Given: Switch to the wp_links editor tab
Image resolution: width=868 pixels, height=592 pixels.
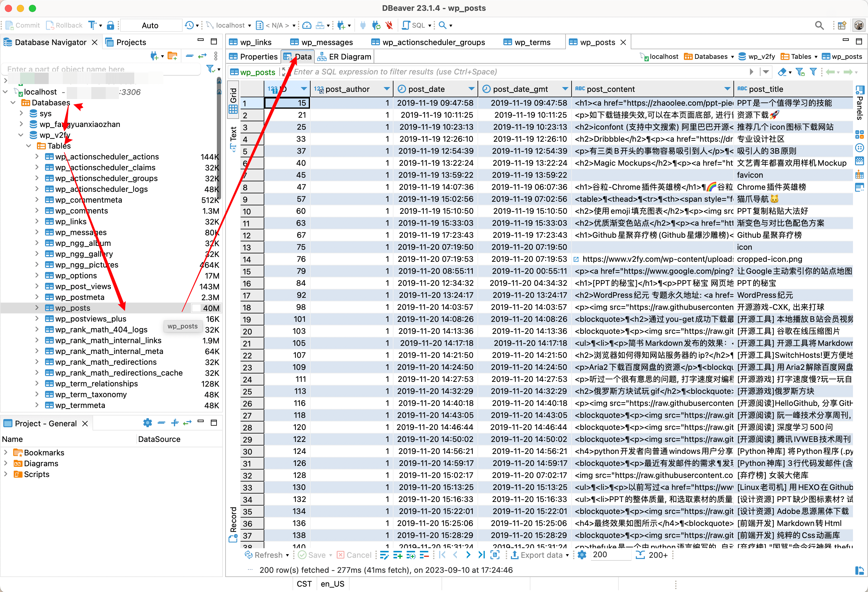Looking at the screenshot, I should pos(250,42).
